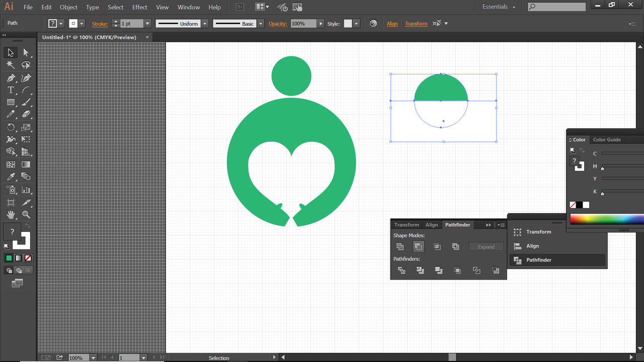The image size is (644, 362).
Task: Switch to the Align tab
Action: click(x=431, y=225)
